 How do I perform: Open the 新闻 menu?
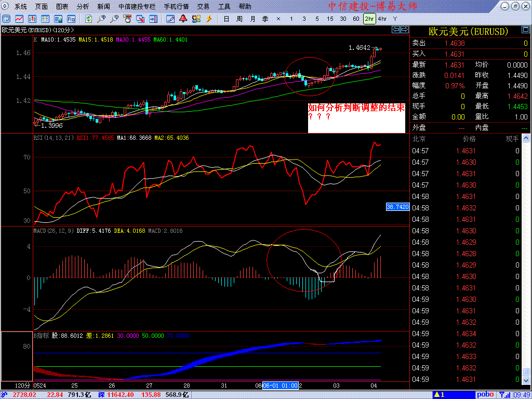[104, 6]
